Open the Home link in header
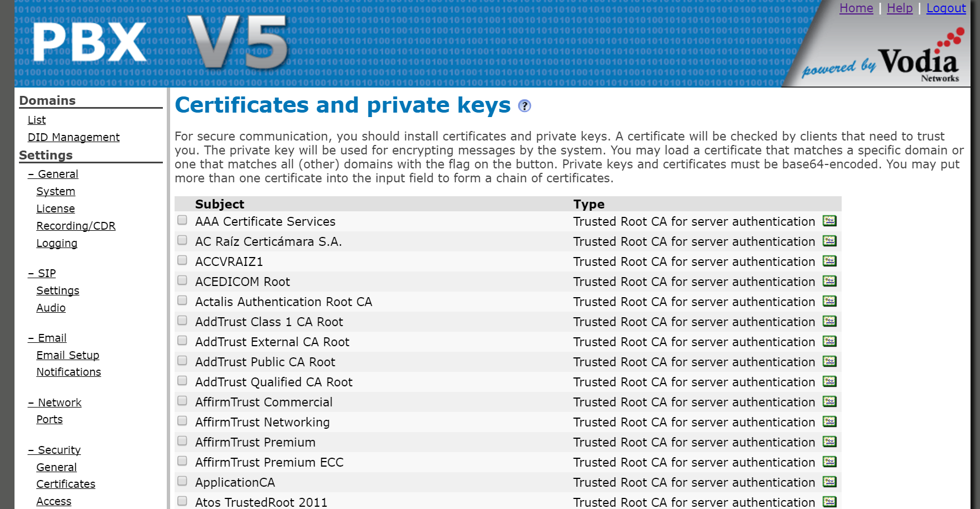This screenshot has height=509, width=980. (x=856, y=8)
